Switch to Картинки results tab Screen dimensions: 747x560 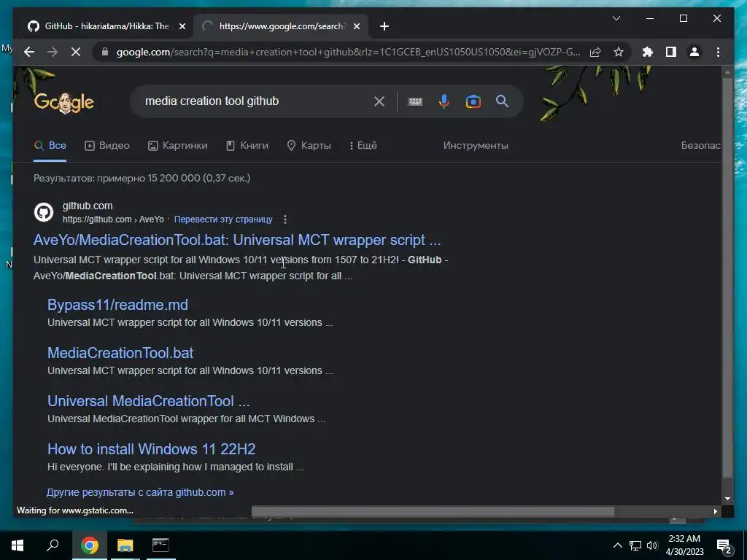point(178,145)
